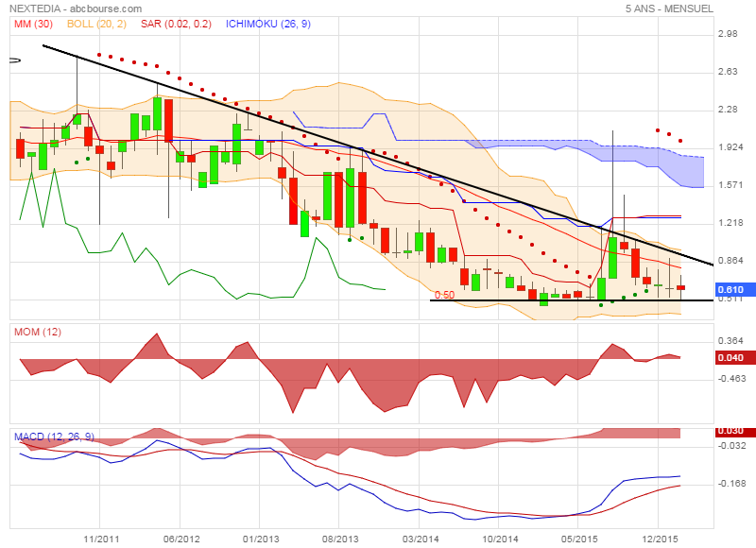Screen dimensions: 756x548
Task: Click the MACD value tag 0.030
Action: (x=735, y=431)
